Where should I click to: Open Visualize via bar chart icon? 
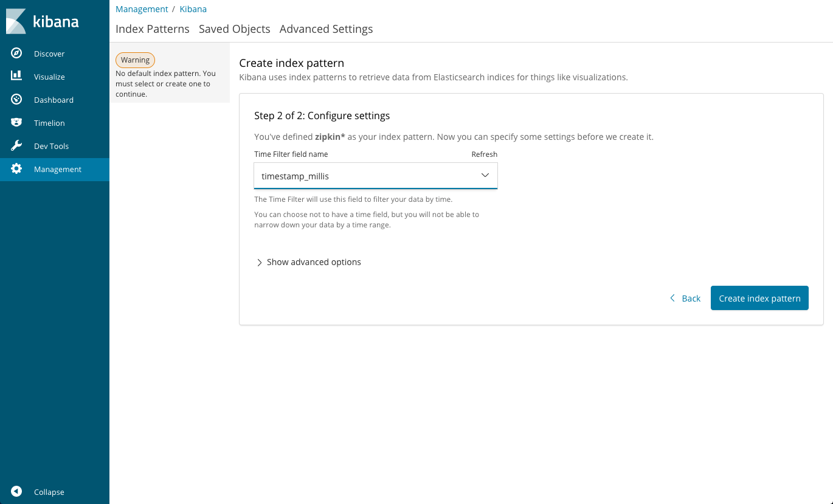[x=16, y=77]
